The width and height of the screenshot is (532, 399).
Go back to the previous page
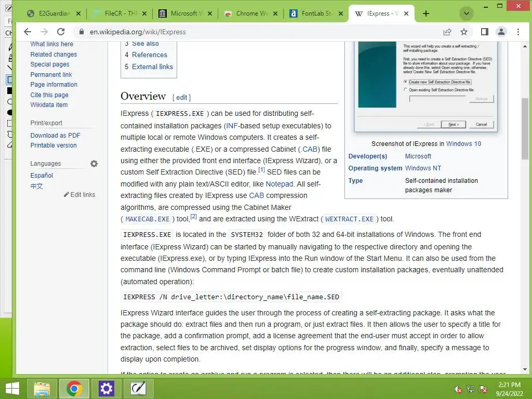tap(28, 32)
